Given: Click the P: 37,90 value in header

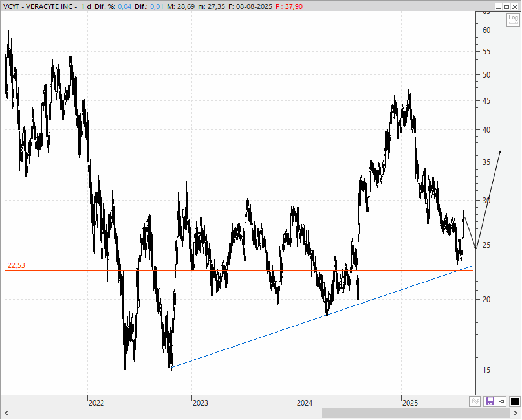Looking at the screenshot, I should tap(289, 6).
